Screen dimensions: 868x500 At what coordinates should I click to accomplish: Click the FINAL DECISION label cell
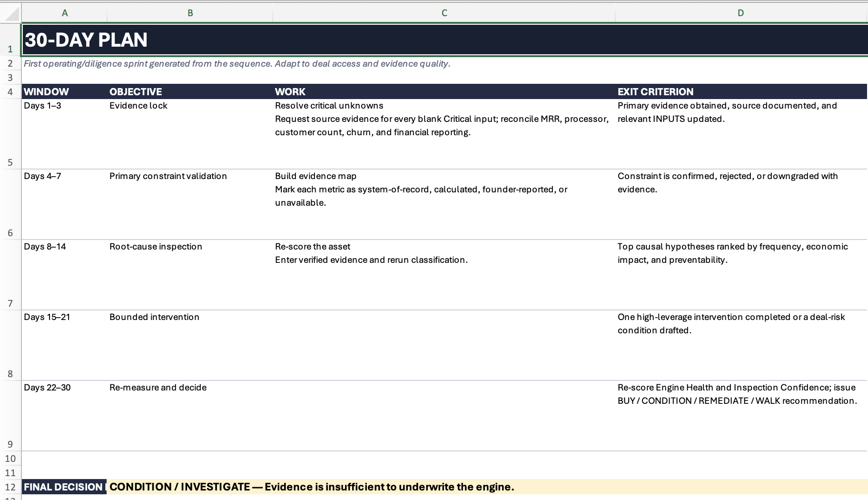click(64, 487)
